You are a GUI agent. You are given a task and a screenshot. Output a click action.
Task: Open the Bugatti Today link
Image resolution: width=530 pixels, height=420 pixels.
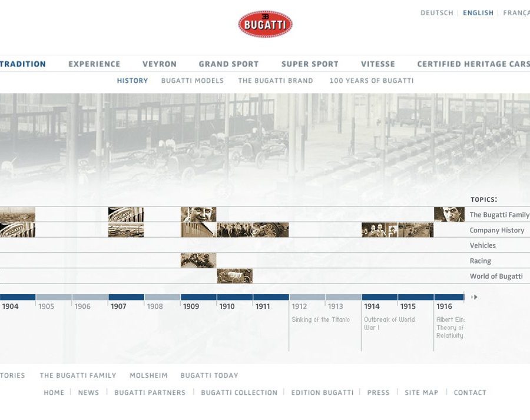(x=210, y=375)
